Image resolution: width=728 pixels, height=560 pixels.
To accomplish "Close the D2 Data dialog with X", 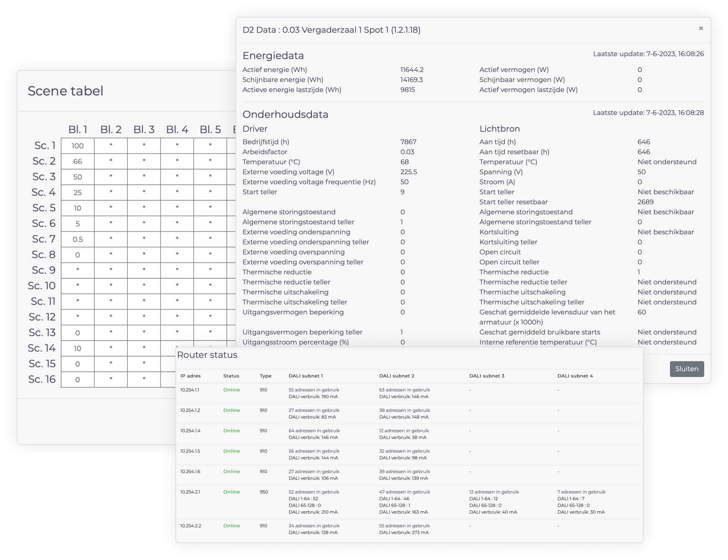I will (x=701, y=28).
